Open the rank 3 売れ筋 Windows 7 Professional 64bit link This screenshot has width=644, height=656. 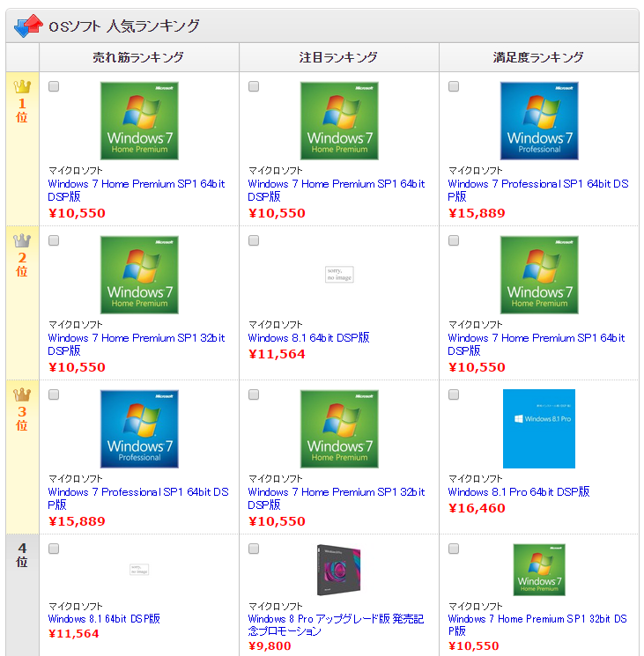click(138, 498)
